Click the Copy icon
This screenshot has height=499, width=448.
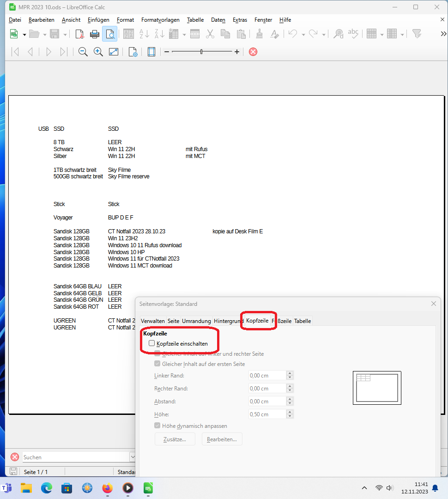[225, 34]
